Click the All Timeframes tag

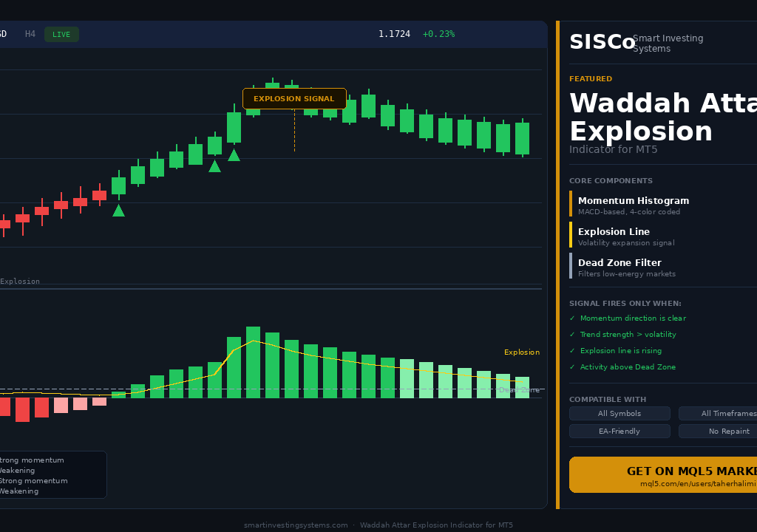pyautogui.click(x=718, y=413)
